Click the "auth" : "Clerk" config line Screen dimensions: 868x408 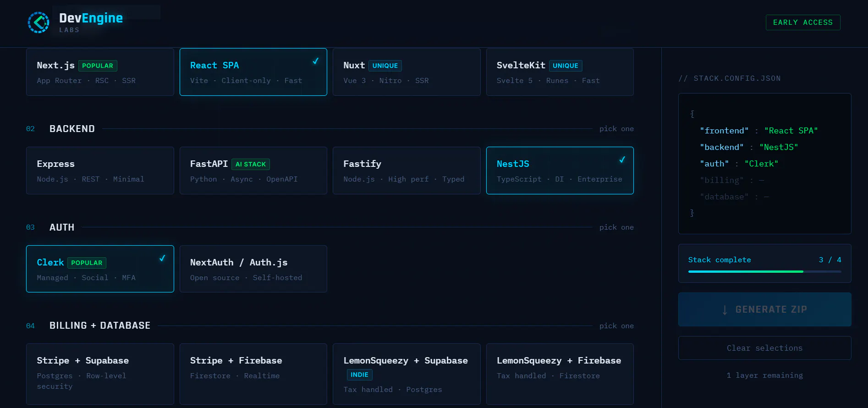coord(739,164)
